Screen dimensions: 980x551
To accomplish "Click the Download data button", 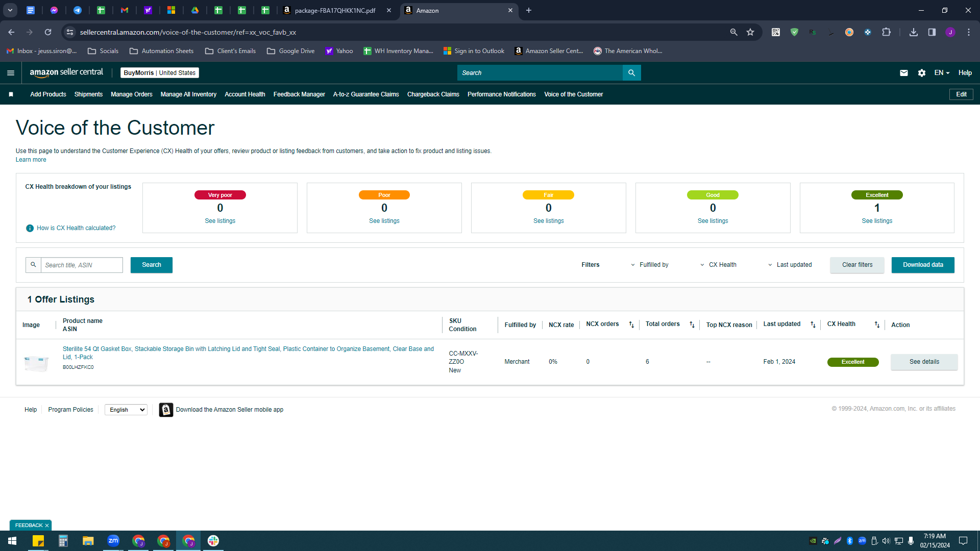I will click(923, 265).
